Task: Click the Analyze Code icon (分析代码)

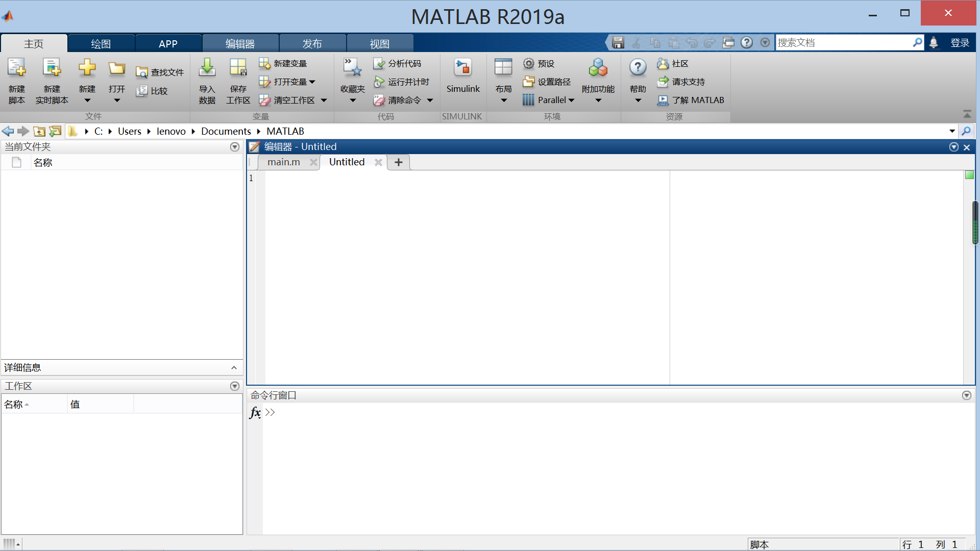Action: 379,63
